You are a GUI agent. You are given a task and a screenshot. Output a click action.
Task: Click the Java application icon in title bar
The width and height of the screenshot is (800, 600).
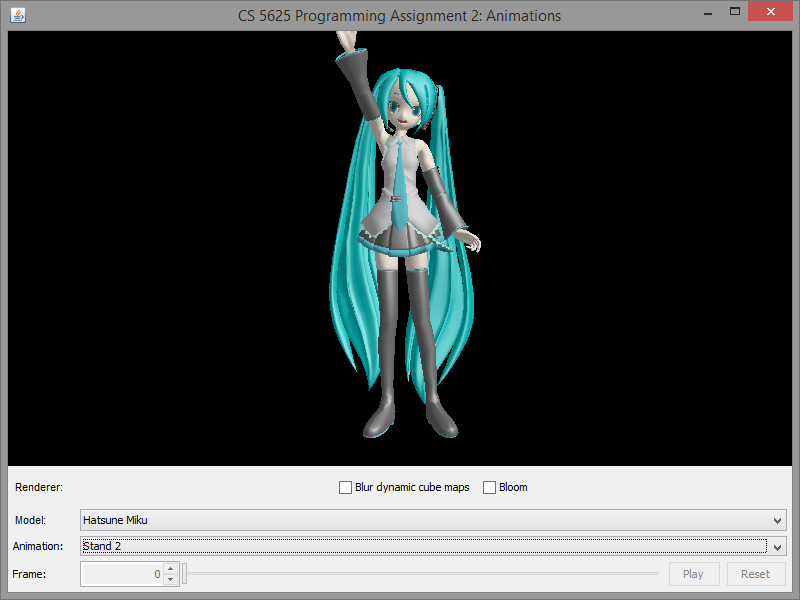[x=18, y=15]
